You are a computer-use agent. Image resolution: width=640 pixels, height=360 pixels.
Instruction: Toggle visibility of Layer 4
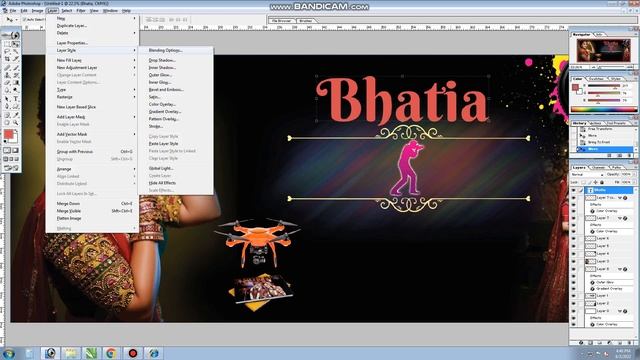click(573, 253)
